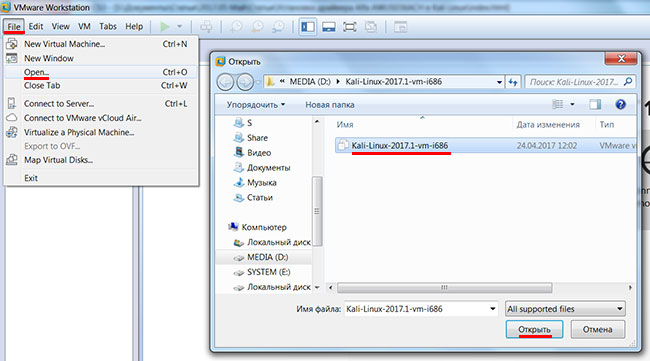Click Revert to Snapshot toolbar icon

click(257, 27)
